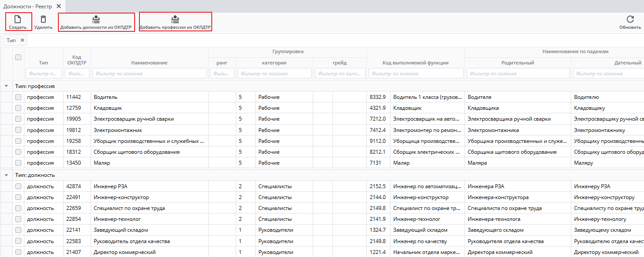Click Заведующего складом genitive cell
Viewport: 644px width, 257px height.
[x=518, y=230]
